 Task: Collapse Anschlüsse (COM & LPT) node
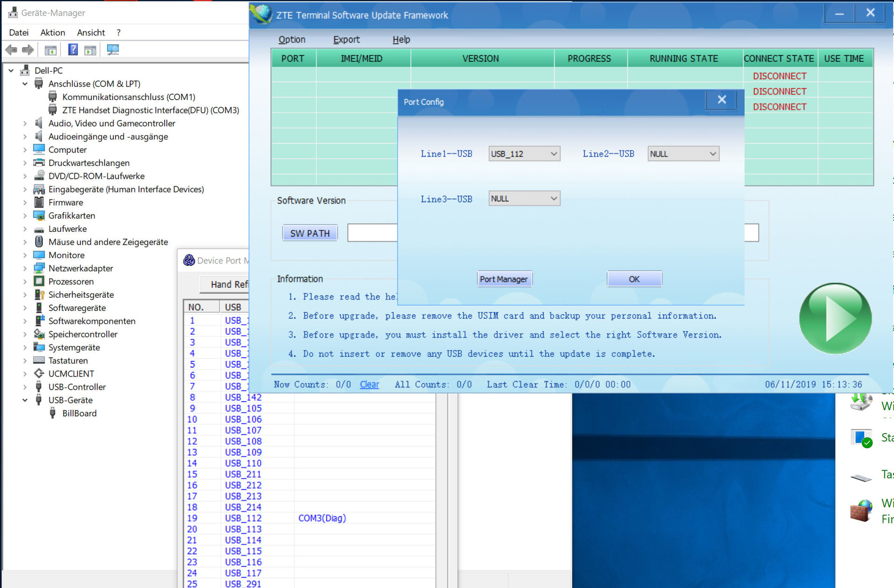pyautogui.click(x=25, y=84)
